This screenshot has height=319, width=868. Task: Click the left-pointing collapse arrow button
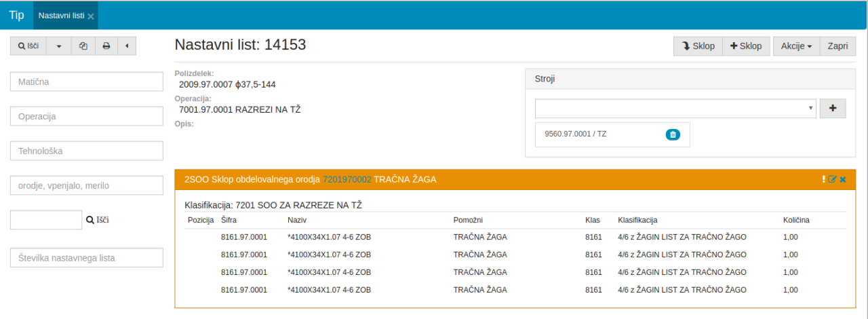point(127,46)
